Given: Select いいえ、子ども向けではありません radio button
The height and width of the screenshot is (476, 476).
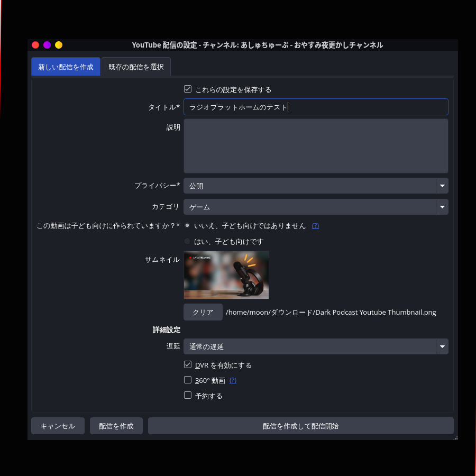Looking at the screenshot, I should [187, 225].
